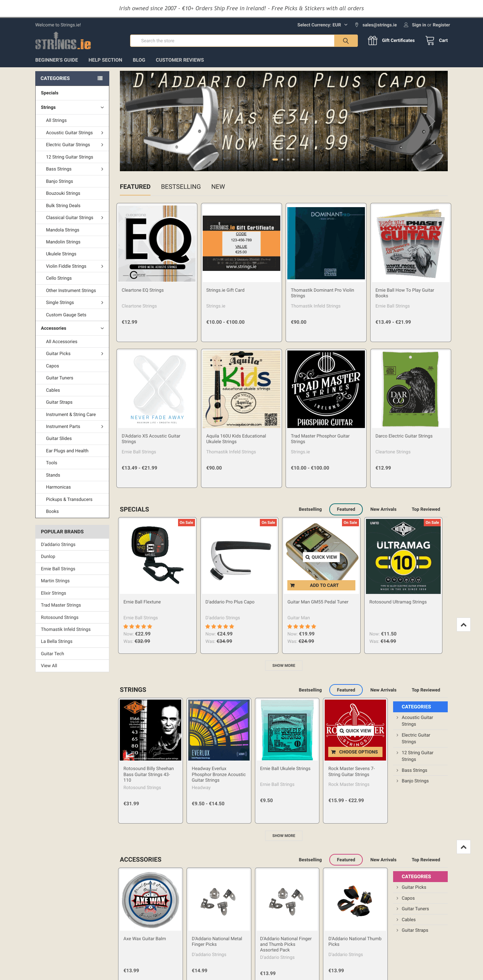Click the search magnifier button
The height and width of the screenshot is (980, 483).
point(346,41)
